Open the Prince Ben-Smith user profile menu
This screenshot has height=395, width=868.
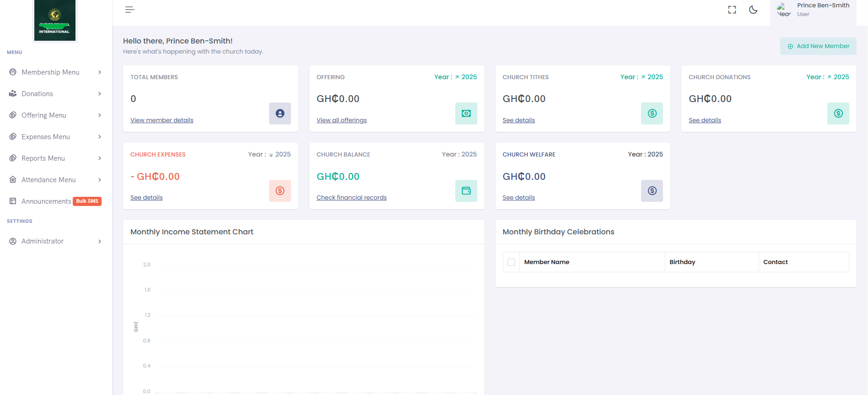tap(813, 10)
